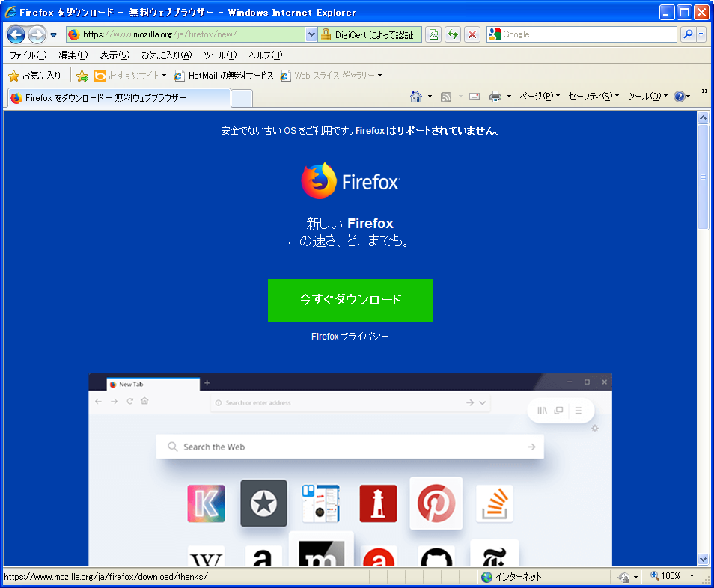Image resolution: width=714 pixels, height=588 pixels.
Task: Click the RSS feeds icon
Action: pyautogui.click(x=446, y=97)
